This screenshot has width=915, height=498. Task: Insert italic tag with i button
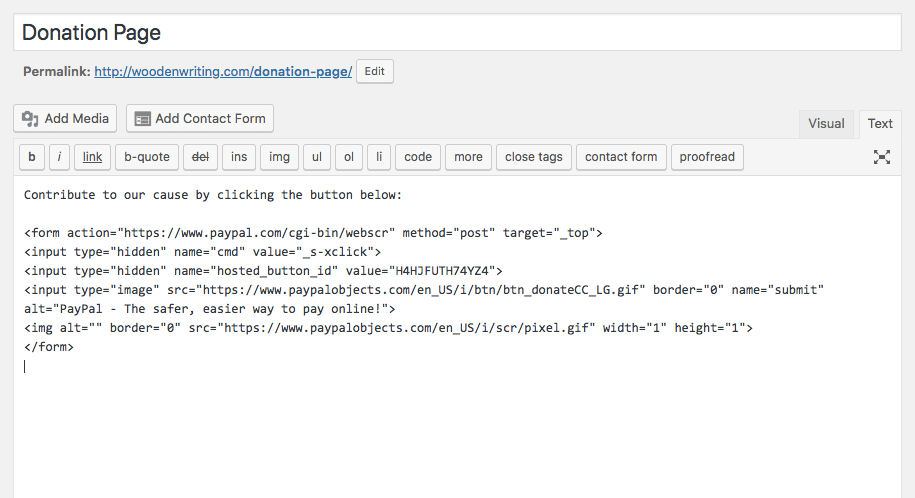tap(60, 157)
